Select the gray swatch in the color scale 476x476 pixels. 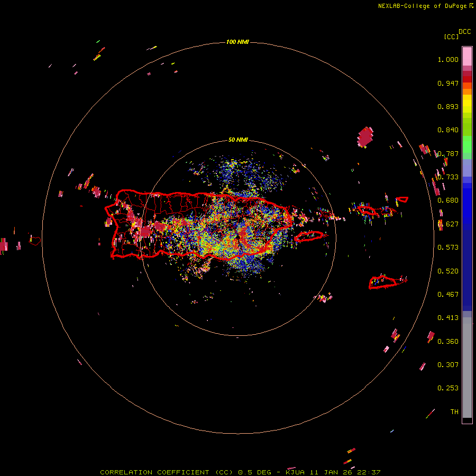(467, 368)
